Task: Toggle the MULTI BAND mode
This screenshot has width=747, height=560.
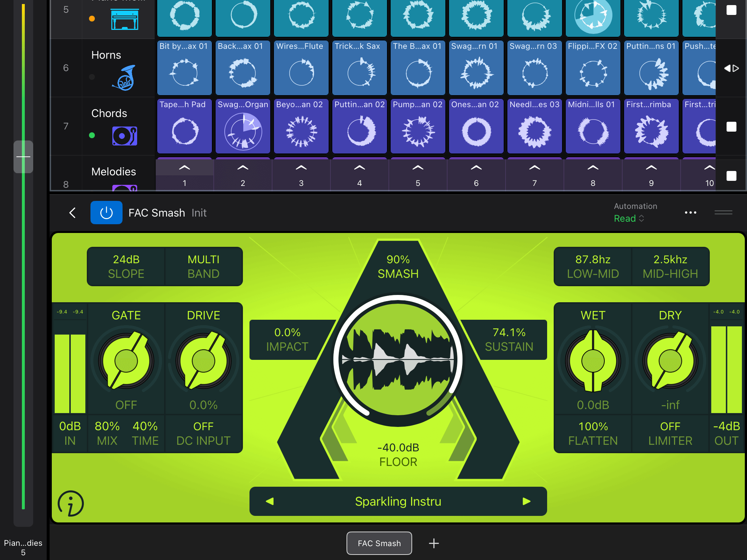Action: tap(204, 267)
